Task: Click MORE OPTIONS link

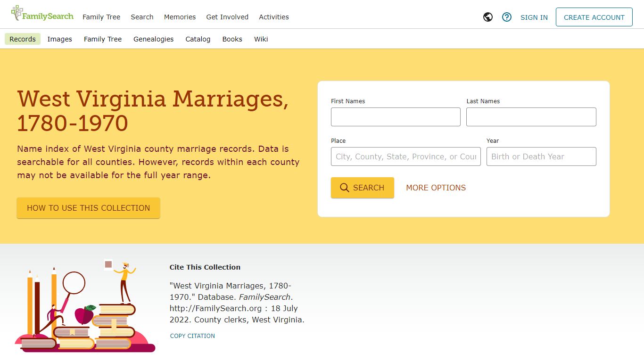Action: pos(436,188)
